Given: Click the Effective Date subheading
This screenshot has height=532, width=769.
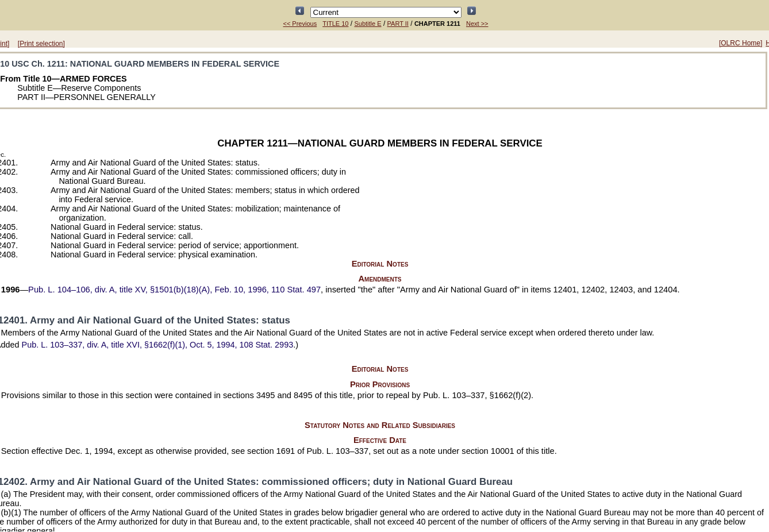Looking at the screenshot, I should [380, 440].
